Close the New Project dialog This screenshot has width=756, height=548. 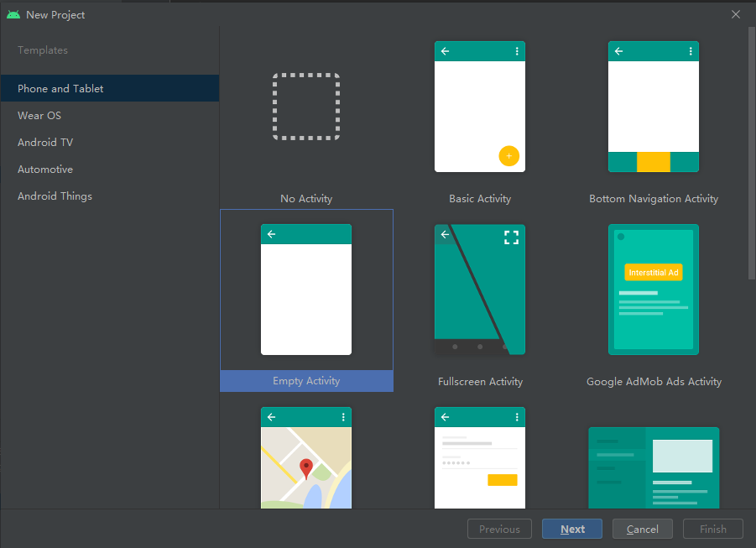point(736,14)
